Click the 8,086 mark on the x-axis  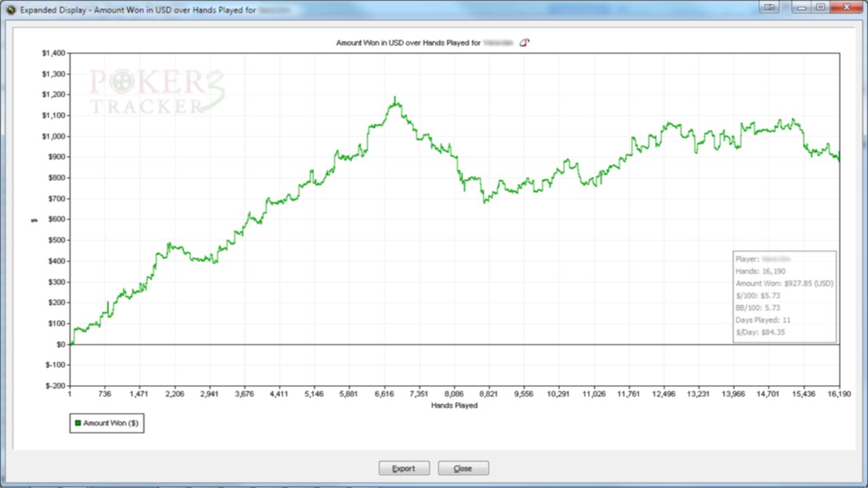click(x=454, y=394)
